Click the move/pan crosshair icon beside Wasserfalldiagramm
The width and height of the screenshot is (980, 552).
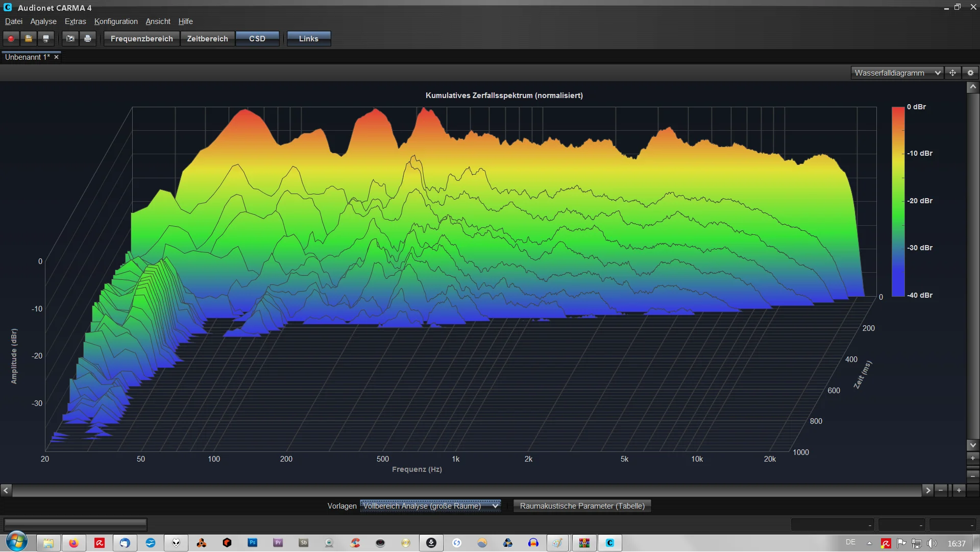coord(952,73)
